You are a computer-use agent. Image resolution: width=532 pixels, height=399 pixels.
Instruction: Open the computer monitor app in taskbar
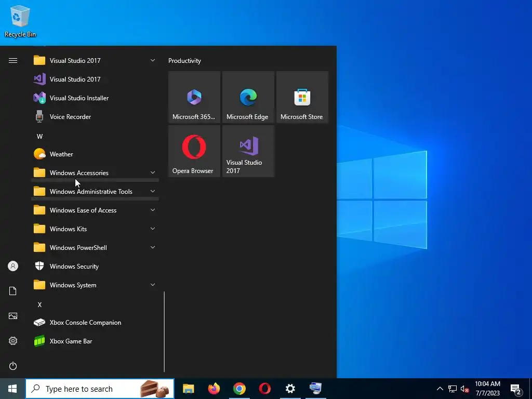(315, 389)
